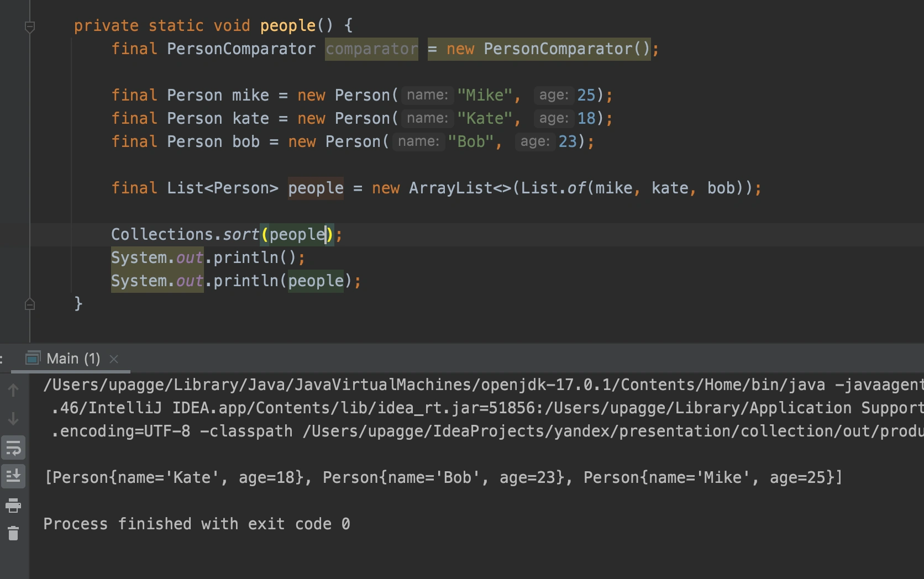Screen dimensions: 924x579
Task: Disable scroll to end in console
Action: [x=13, y=476]
